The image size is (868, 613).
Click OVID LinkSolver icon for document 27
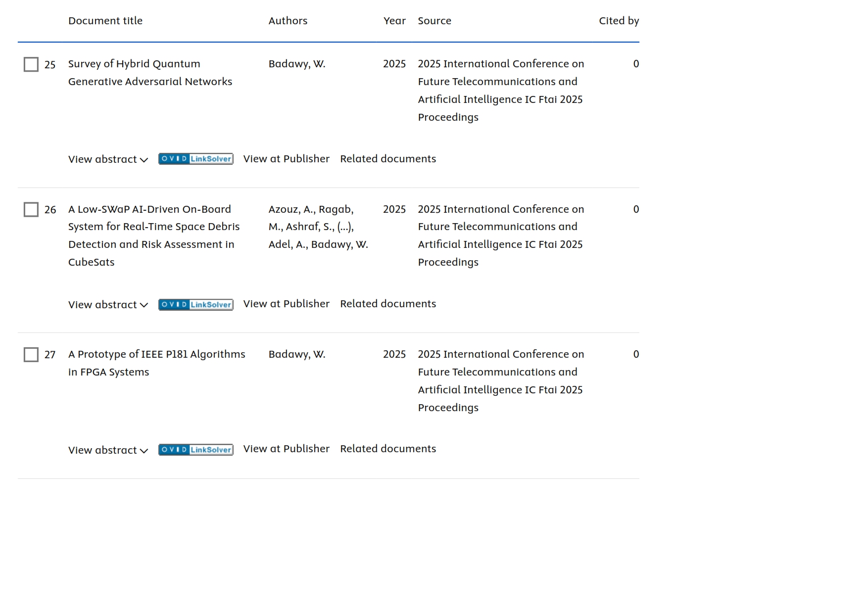pyautogui.click(x=195, y=450)
